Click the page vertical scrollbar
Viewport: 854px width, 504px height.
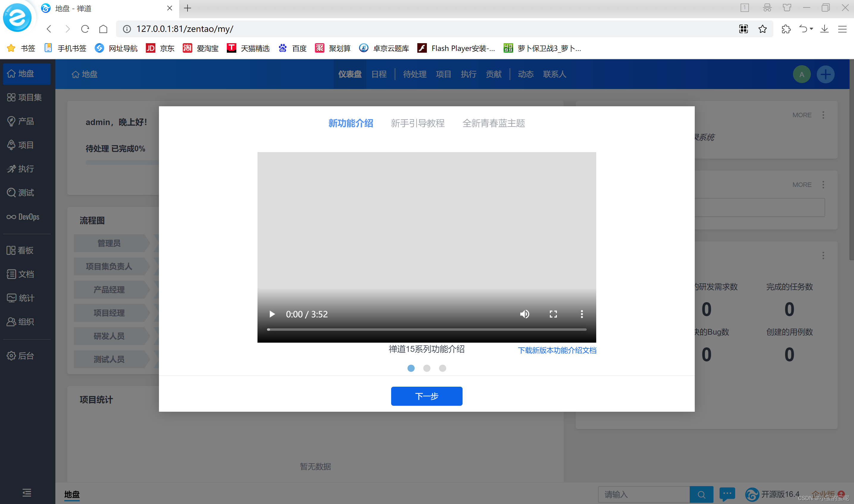coord(851,160)
